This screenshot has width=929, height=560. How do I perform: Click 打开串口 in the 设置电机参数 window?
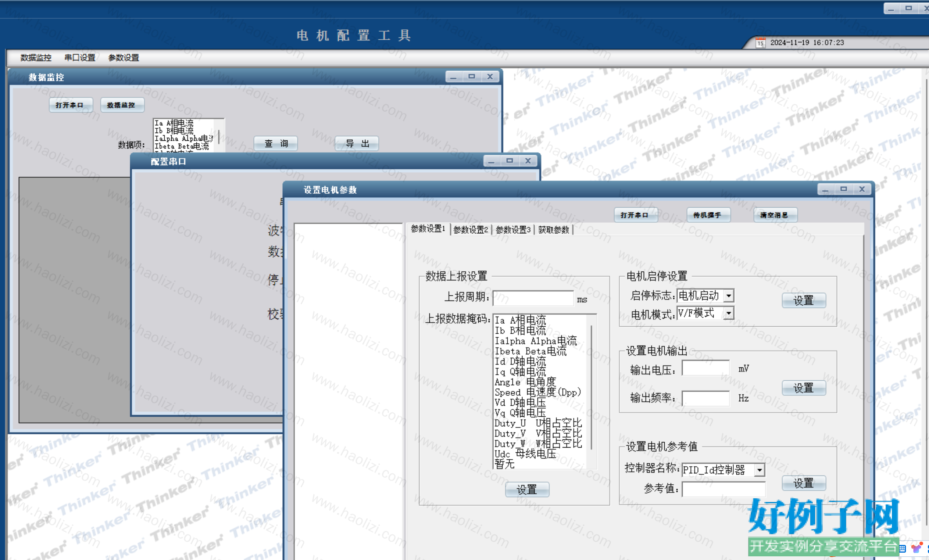[x=636, y=215]
